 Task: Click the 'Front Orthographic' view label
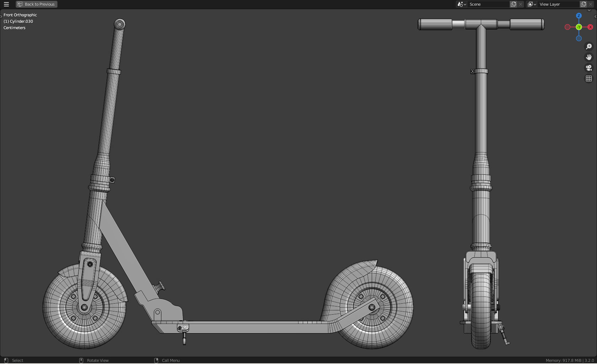tap(20, 15)
